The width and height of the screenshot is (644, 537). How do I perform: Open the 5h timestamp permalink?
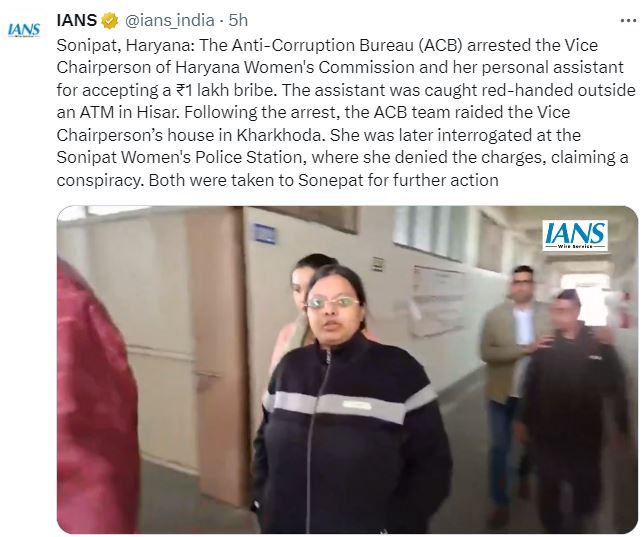coord(238,20)
